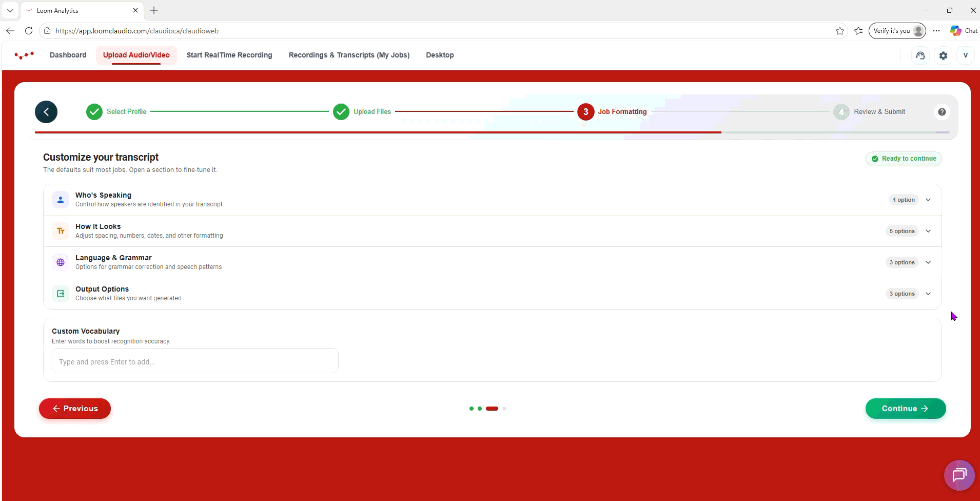980x501 pixels.
Task: Click the Output Options export icon
Action: 61,294
